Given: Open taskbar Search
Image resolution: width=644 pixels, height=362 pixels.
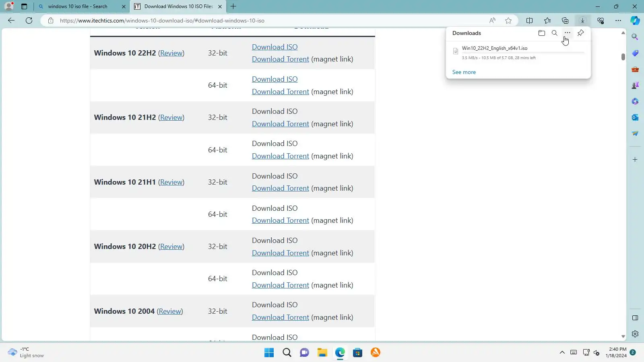Looking at the screenshot, I should click(287, 353).
